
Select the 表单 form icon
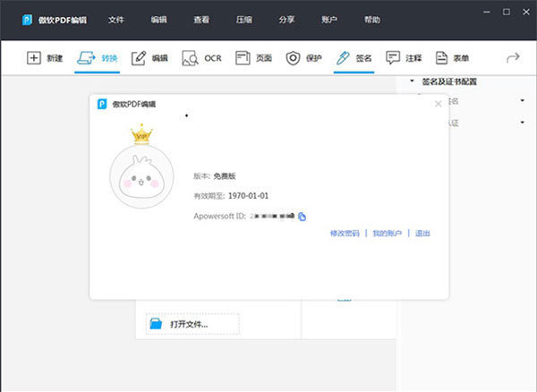coord(441,58)
